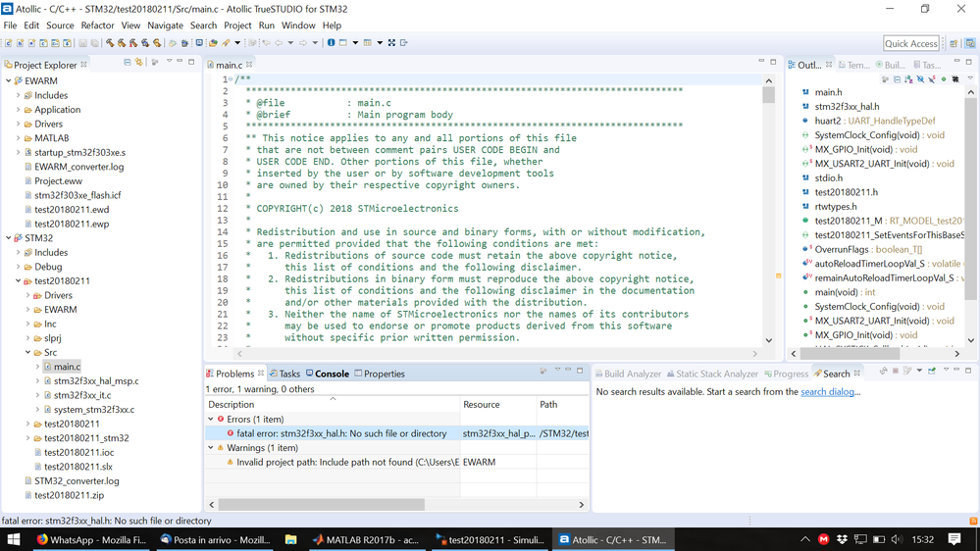Click the search wand icon in toolbar

pos(226,43)
